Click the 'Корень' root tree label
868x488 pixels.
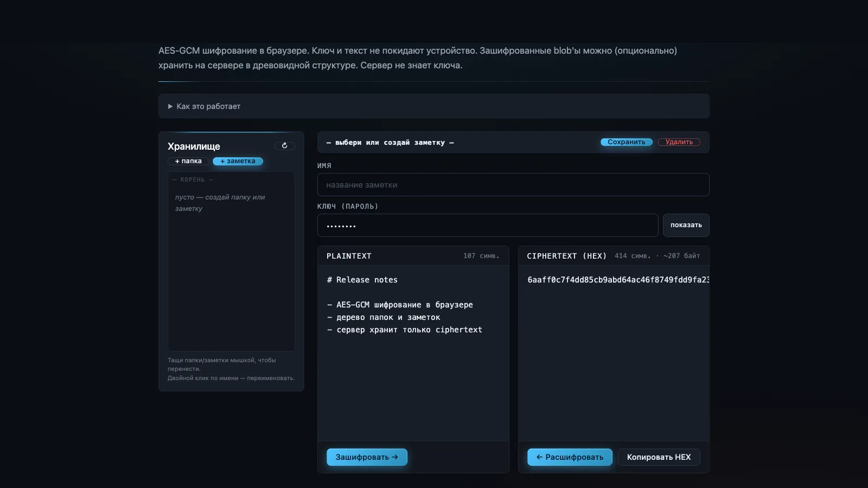[193, 179]
